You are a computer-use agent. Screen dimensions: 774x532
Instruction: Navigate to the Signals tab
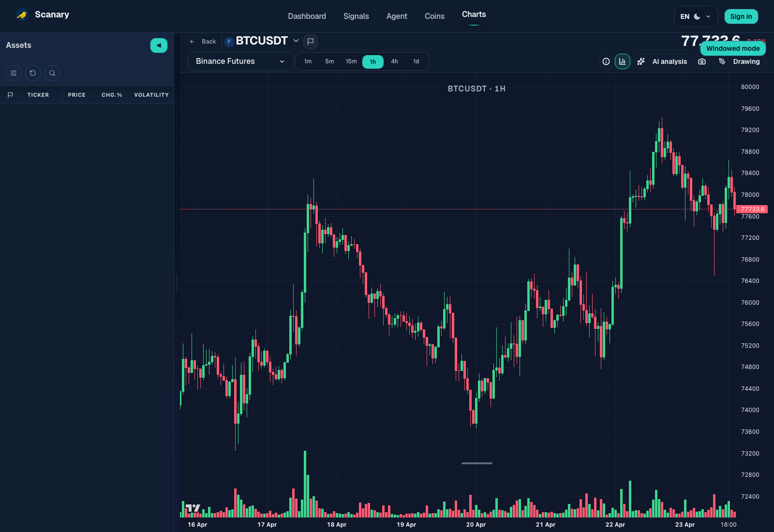coord(356,16)
